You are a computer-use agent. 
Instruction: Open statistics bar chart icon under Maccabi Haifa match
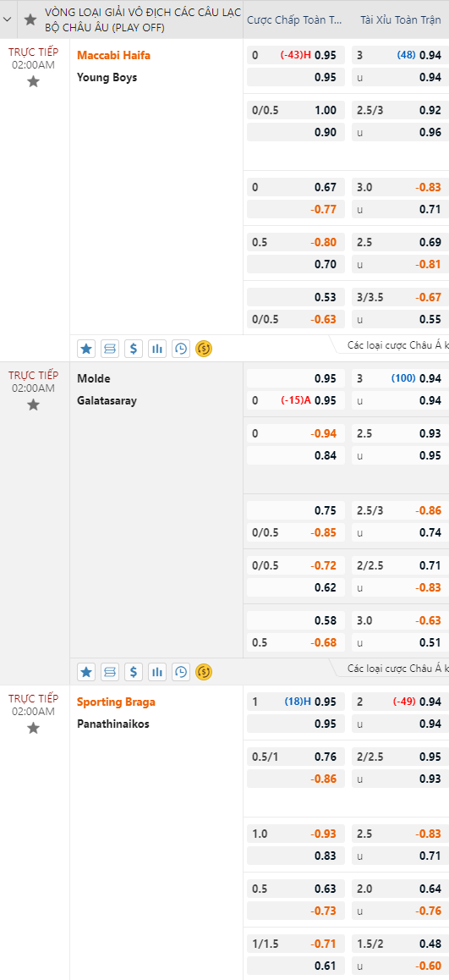[x=157, y=349]
